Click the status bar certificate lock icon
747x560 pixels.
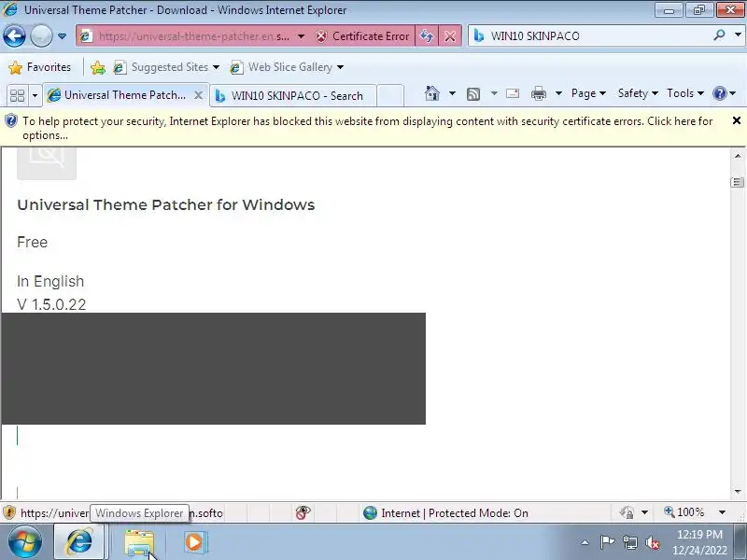(x=627, y=512)
